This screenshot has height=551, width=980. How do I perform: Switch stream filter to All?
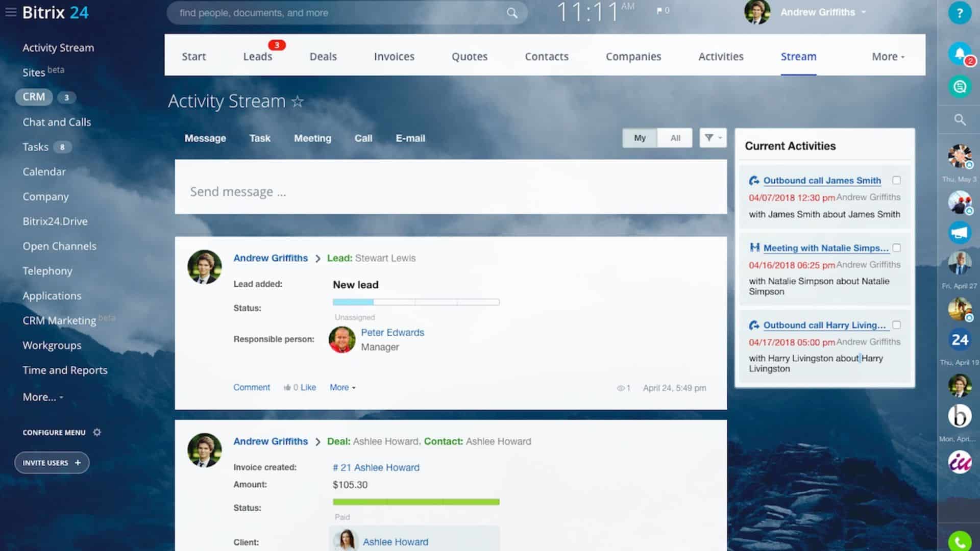pos(675,138)
